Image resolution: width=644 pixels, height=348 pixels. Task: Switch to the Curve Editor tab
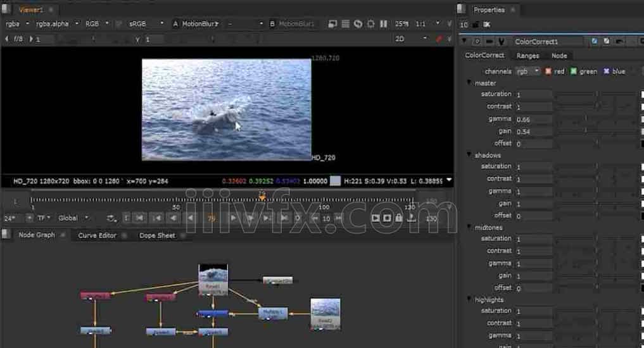(98, 235)
